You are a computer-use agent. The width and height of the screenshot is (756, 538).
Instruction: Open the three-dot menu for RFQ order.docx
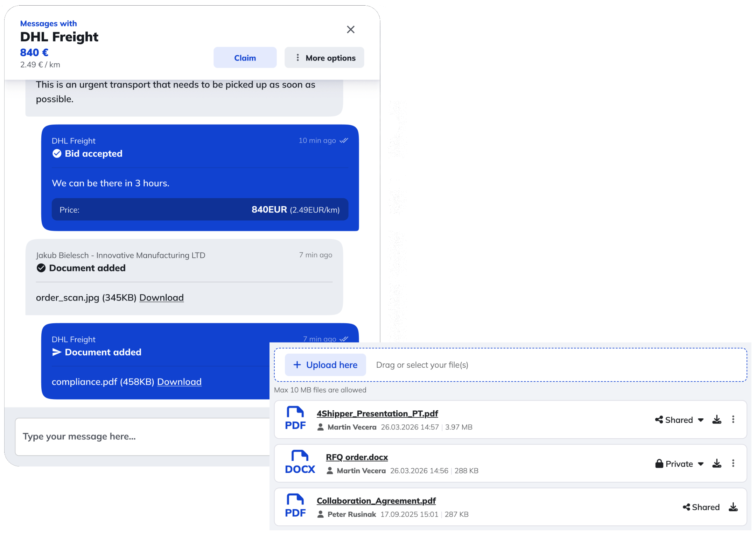[x=734, y=463]
